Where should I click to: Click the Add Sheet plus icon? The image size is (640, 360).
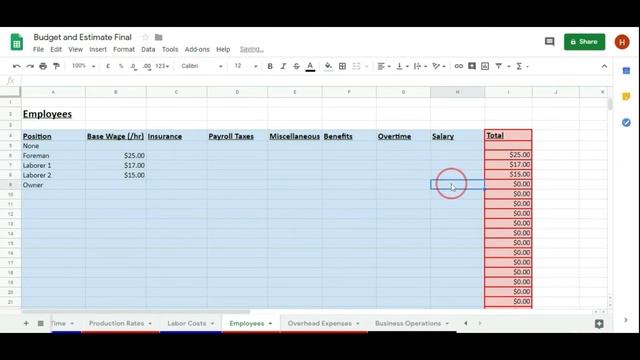(26, 323)
